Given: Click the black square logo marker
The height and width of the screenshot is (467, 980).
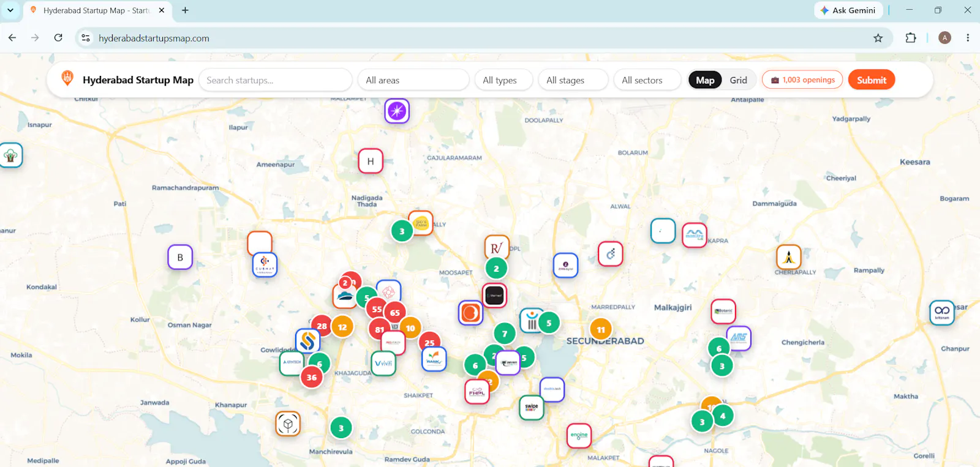Looking at the screenshot, I should tap(494, 296).
